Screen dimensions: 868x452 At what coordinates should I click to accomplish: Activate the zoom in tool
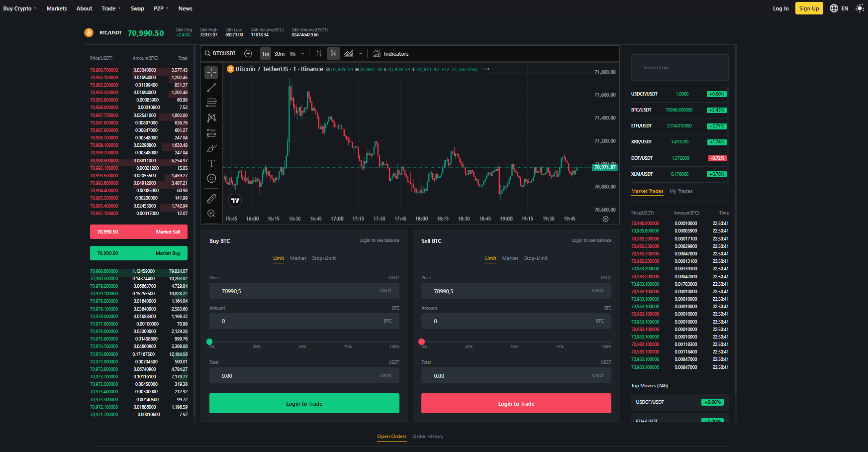[211, 214]
